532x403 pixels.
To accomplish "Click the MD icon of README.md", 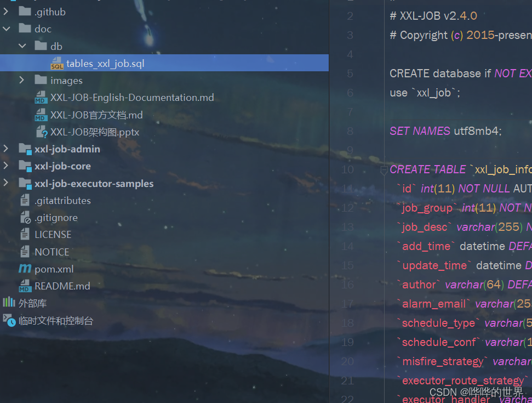I will coord(25,286).
